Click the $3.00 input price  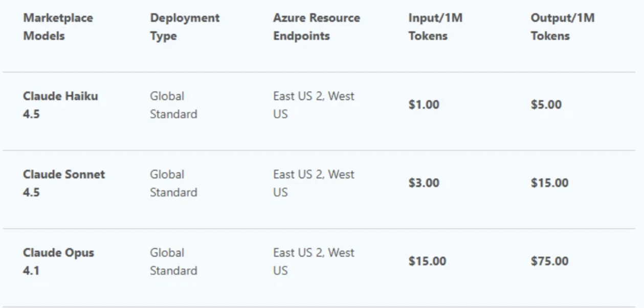point(424,183)
